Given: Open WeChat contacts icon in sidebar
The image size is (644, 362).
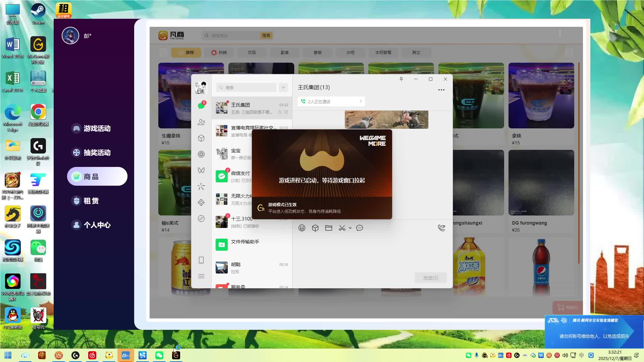Looking at the screenshot, I should 201,122.
